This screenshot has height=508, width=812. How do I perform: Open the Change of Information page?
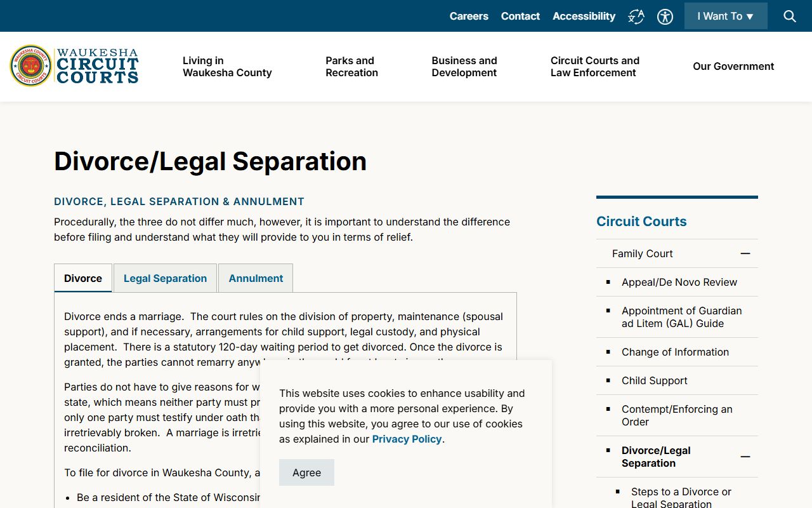click(675, 352)
